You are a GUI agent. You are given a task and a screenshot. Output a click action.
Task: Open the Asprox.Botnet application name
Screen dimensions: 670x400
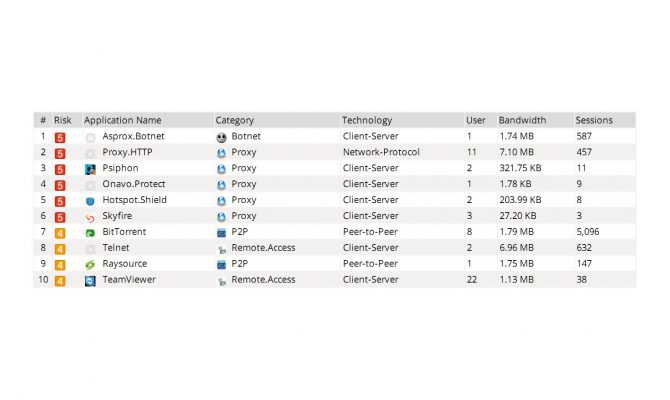(133, 136)
